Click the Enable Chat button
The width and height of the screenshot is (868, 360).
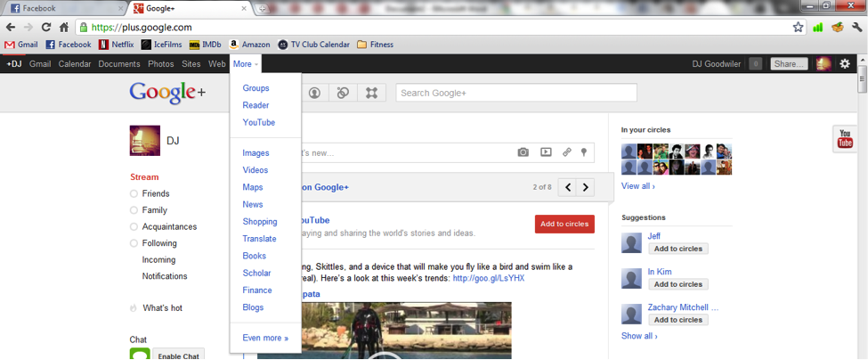[178, 355]
